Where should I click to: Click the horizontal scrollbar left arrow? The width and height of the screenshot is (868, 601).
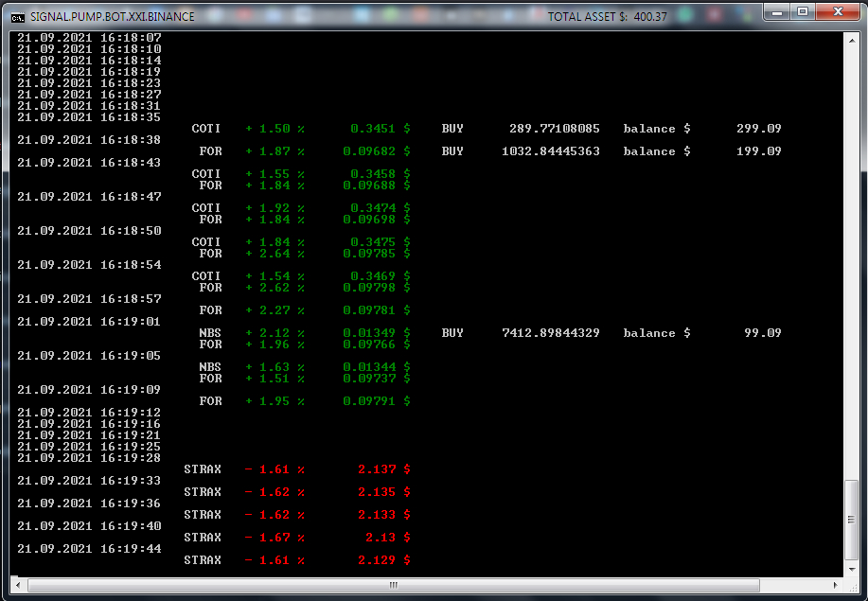16,585
